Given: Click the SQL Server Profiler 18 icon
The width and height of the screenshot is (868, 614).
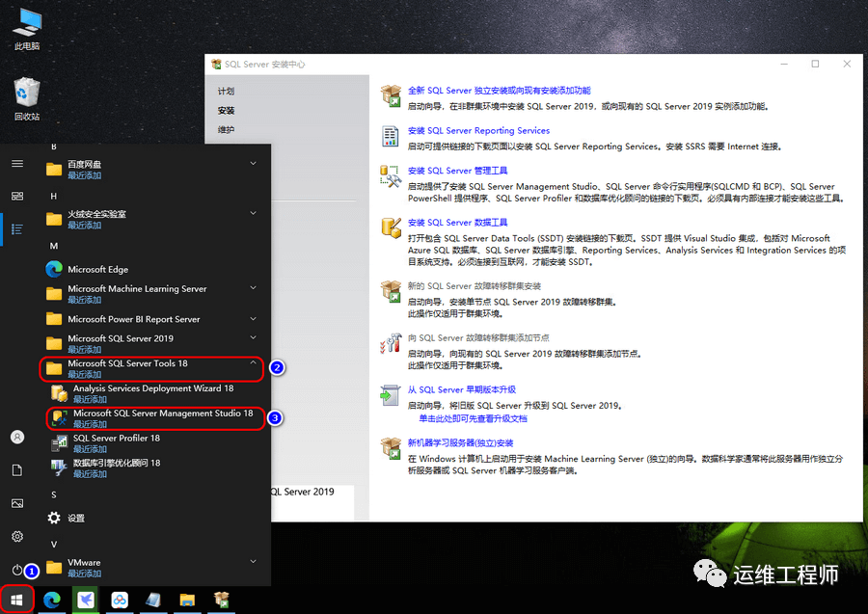Looking at the screenshot, I should click(x=59, y=443).
